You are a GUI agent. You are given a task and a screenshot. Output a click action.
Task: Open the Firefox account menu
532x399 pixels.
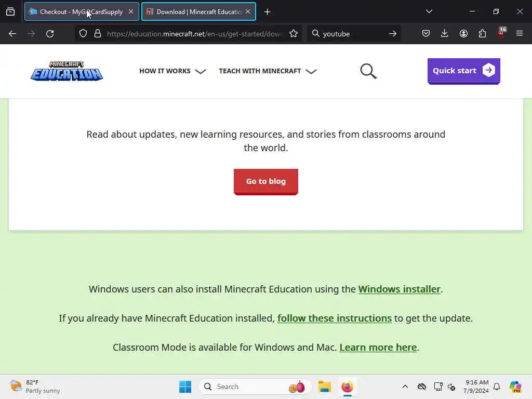(463, 34)
